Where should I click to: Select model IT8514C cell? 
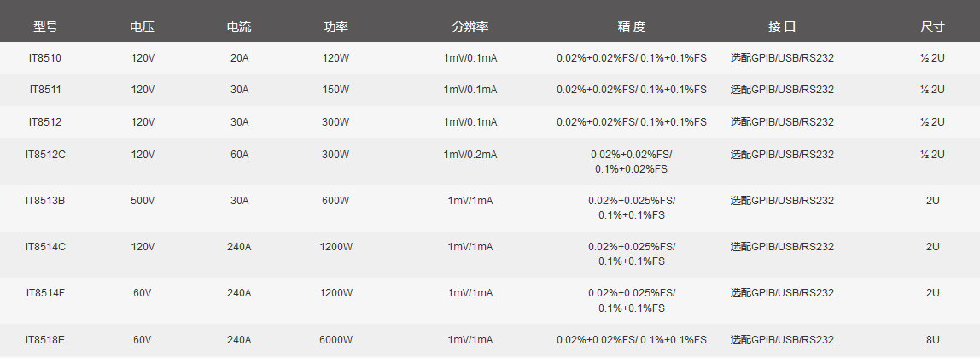45,247
